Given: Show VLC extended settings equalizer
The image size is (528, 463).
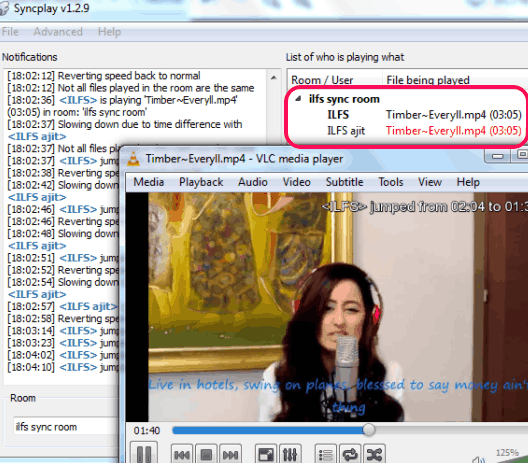Looking at the screenshot, I should point(290,455).
